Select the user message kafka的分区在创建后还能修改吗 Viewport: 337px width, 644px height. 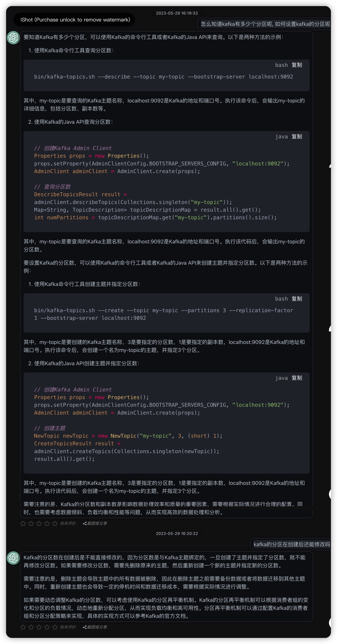[x=291, y=544]
